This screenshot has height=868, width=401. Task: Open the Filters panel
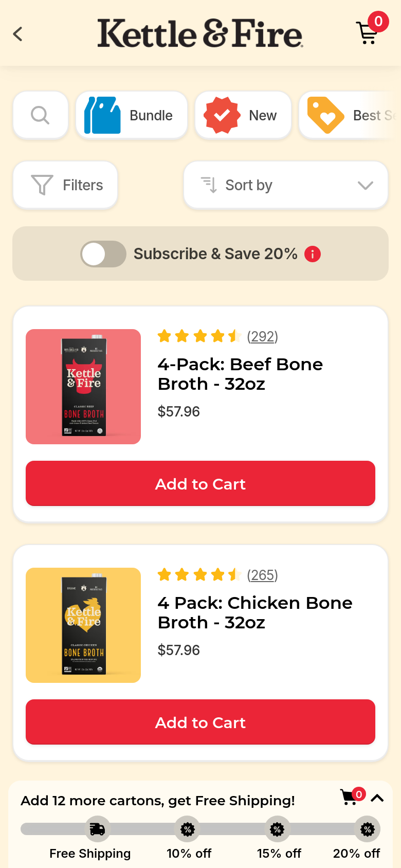[65, 185]
